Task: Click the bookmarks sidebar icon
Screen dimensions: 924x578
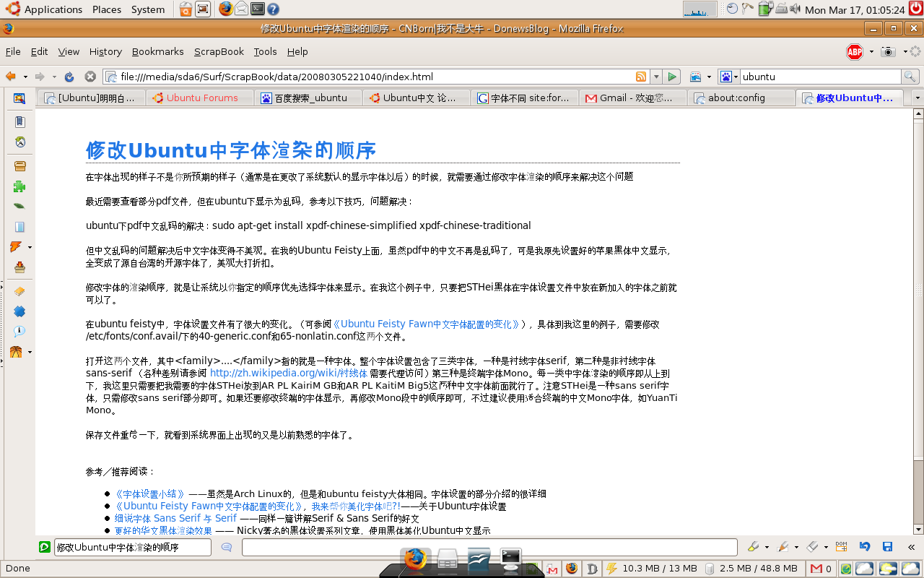Action: [x=19, y=122]
